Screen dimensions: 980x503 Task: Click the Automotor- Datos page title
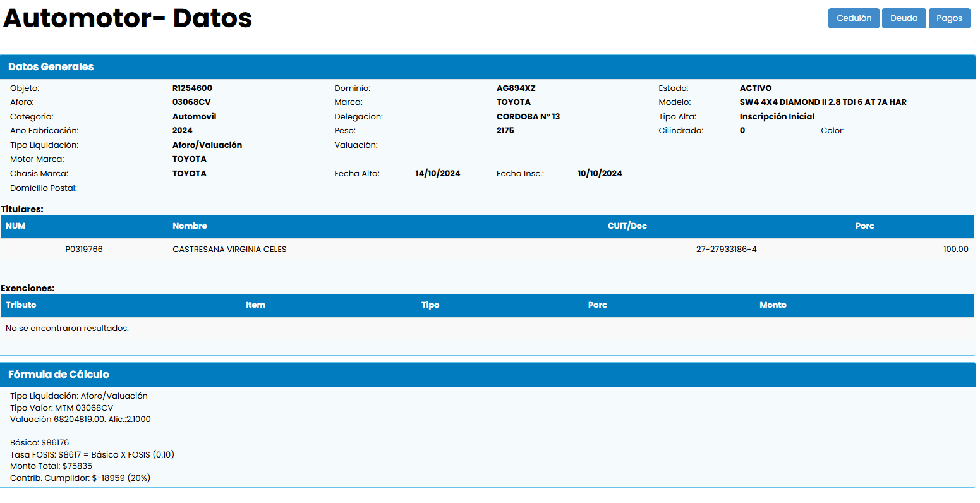pyautogui.click(x=128, y=18)
